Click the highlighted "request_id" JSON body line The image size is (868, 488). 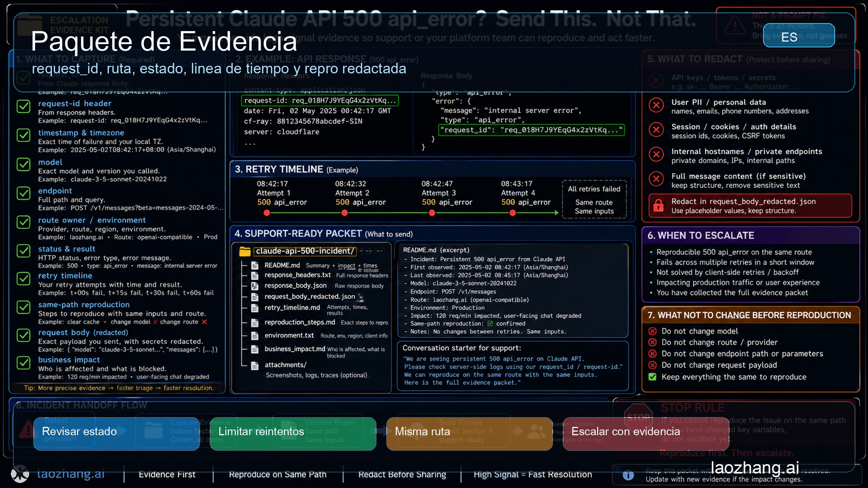[x=531, y=130]
